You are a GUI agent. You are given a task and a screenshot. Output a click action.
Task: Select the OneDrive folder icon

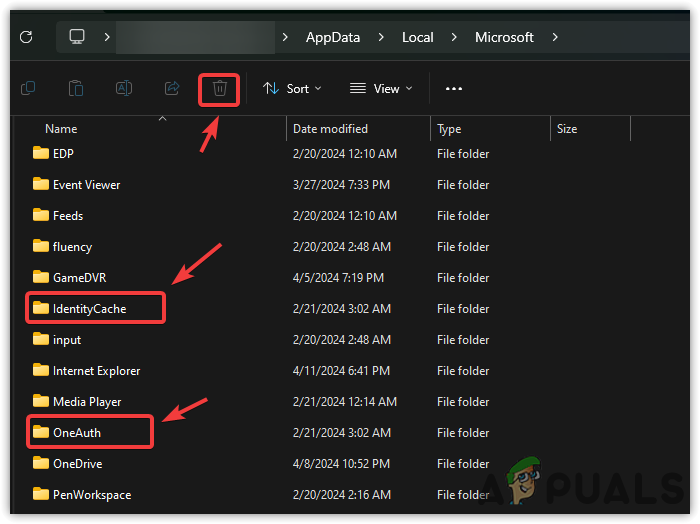pyautogui.click(x=41, y=463)
